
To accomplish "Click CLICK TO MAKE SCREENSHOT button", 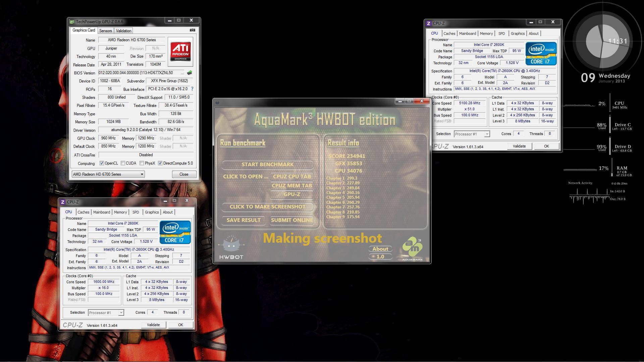I will tap(267, 207).
